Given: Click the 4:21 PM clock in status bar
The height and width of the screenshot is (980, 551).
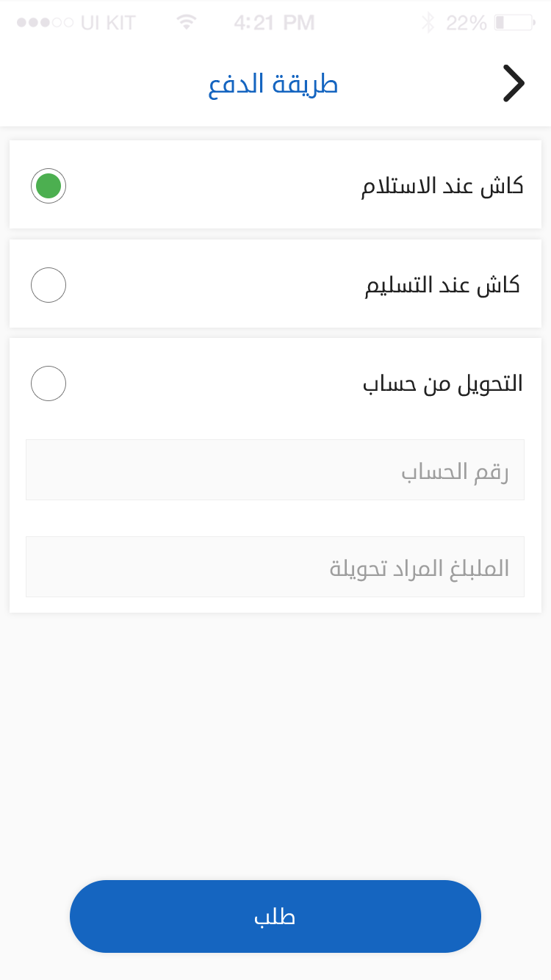Looking at the screenshot, I should click(x=274, y=23).
